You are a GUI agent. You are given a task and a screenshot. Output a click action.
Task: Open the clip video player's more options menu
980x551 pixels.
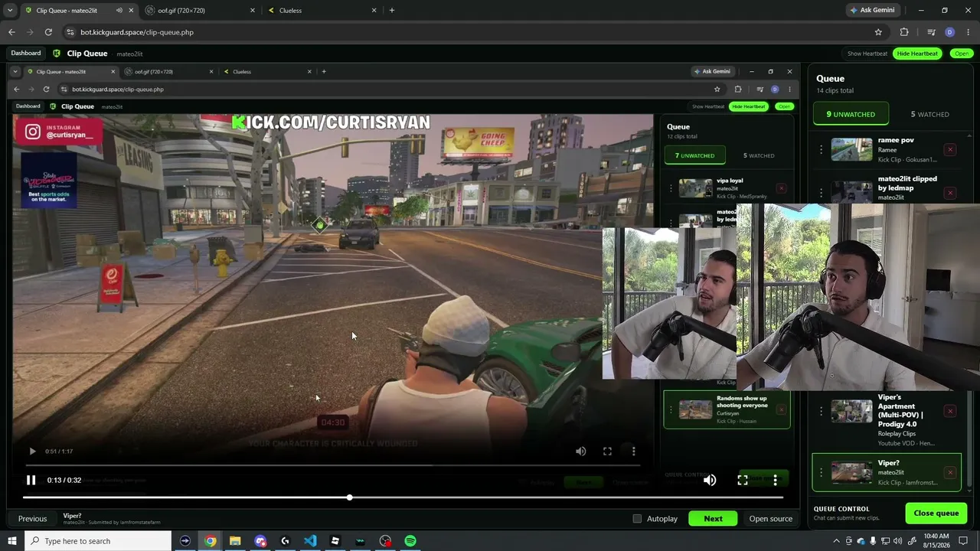coord(775,480)
